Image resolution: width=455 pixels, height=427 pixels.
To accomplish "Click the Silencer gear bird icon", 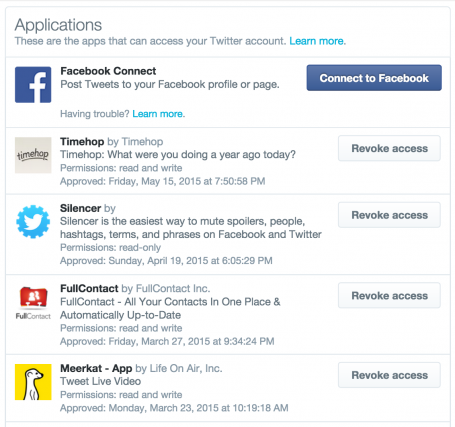I will [33, 221].
